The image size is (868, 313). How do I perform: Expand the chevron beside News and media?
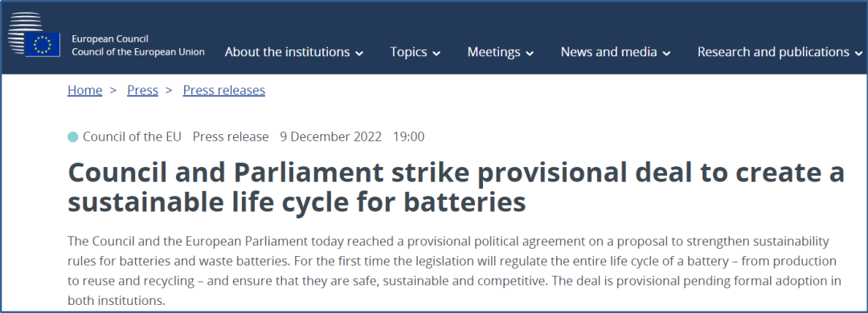point(666,54)
